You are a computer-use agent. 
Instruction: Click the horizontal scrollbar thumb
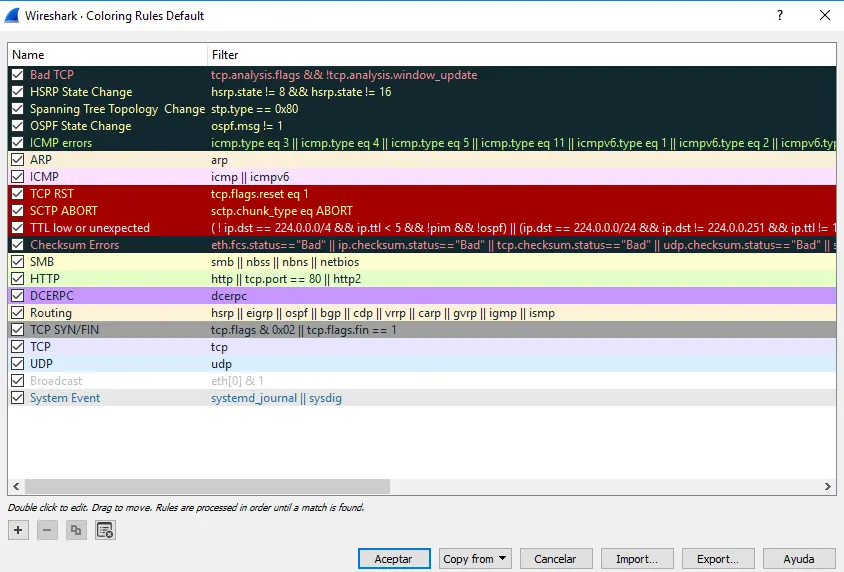(x=207, y=486)
